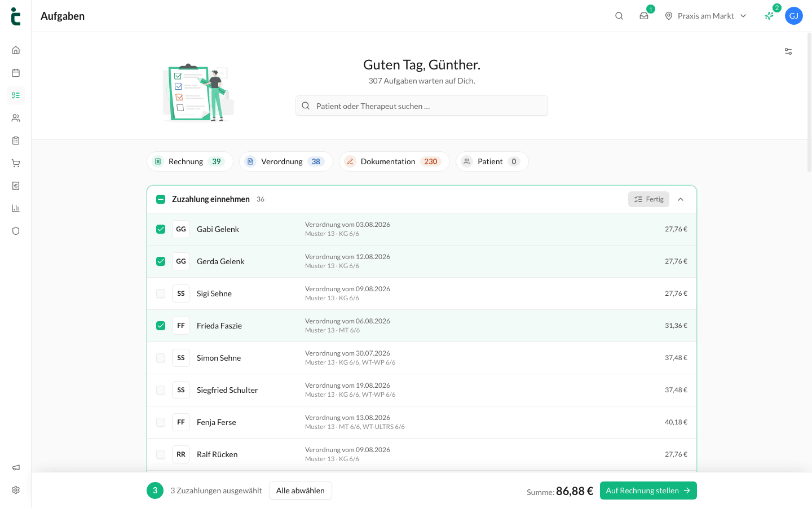Click the Auf Rechnung stellen button
Viewport: 812px width, 508px height.
pos(648,491)
